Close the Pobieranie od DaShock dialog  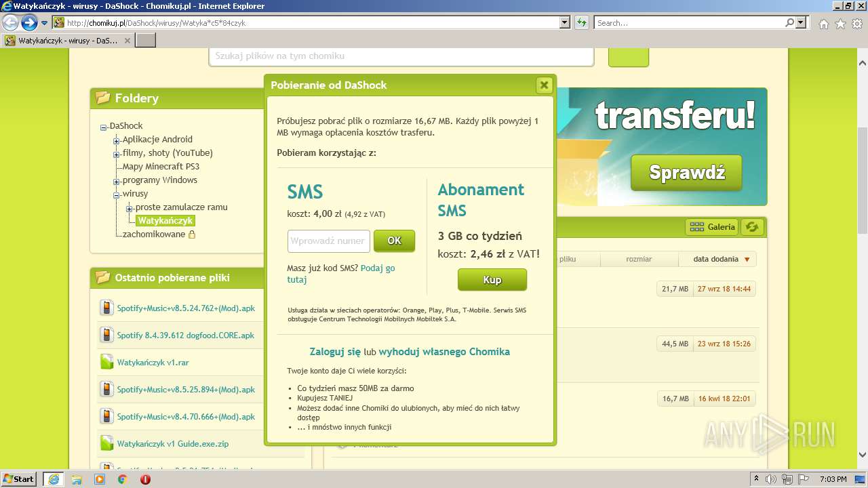tap(544, 85)
